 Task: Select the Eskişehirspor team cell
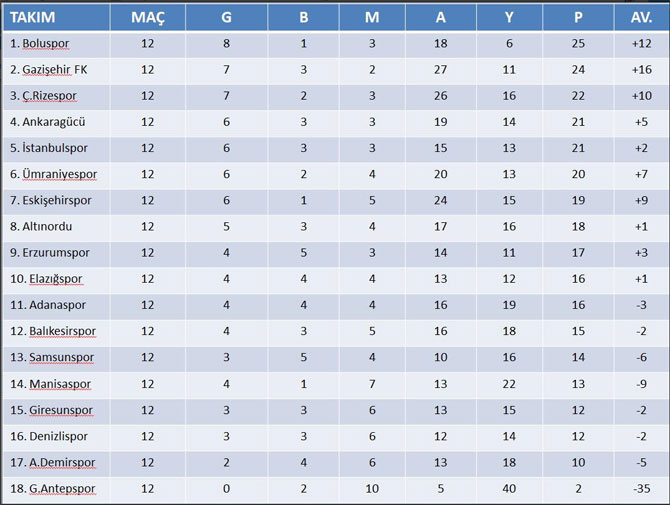(56, 201)
